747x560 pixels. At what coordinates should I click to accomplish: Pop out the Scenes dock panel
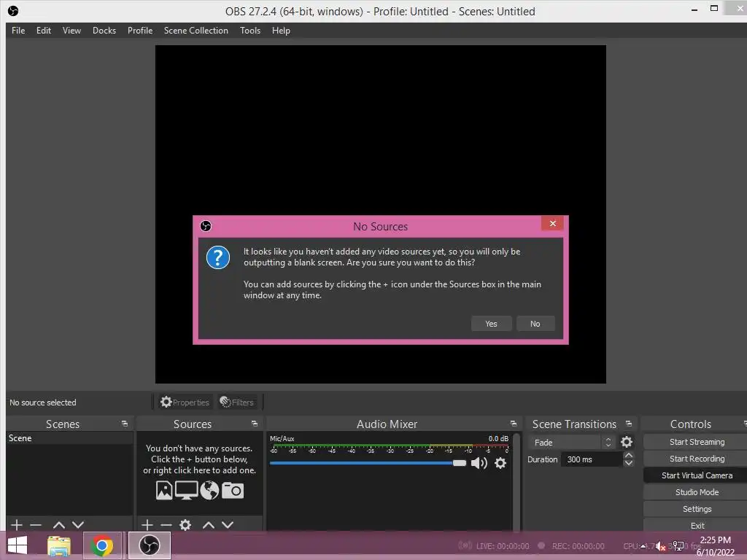click(125, 424)
